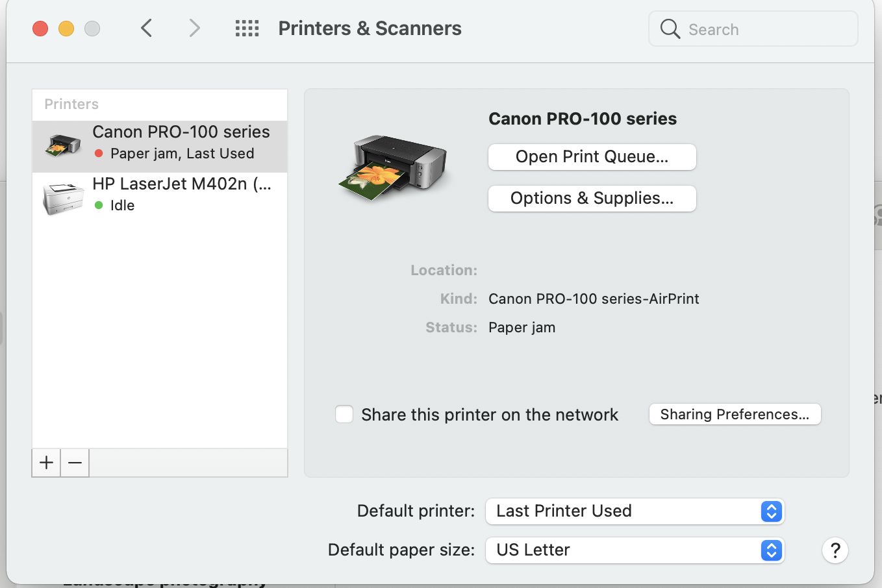The image size is (882, 588).
Task: Open Print Queue for Canon PRO-100
Action: pyautogui.click(x=592, y=157)
